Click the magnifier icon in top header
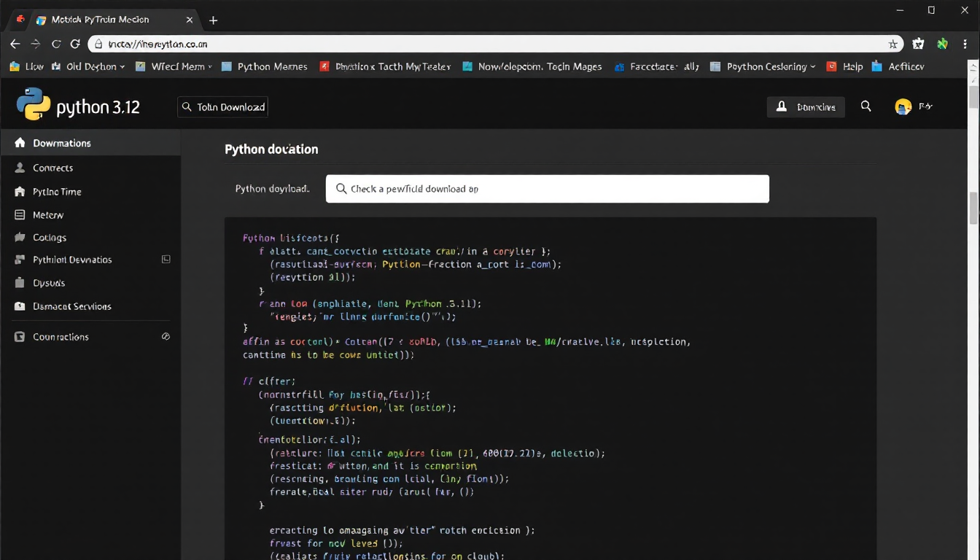Screen dimensions: 980x560 (866, 106)
